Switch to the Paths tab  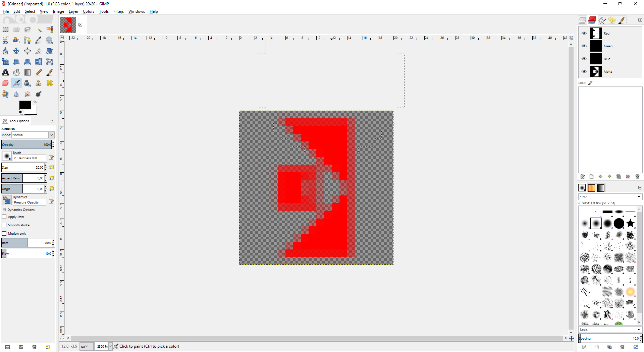pos(602,20)
